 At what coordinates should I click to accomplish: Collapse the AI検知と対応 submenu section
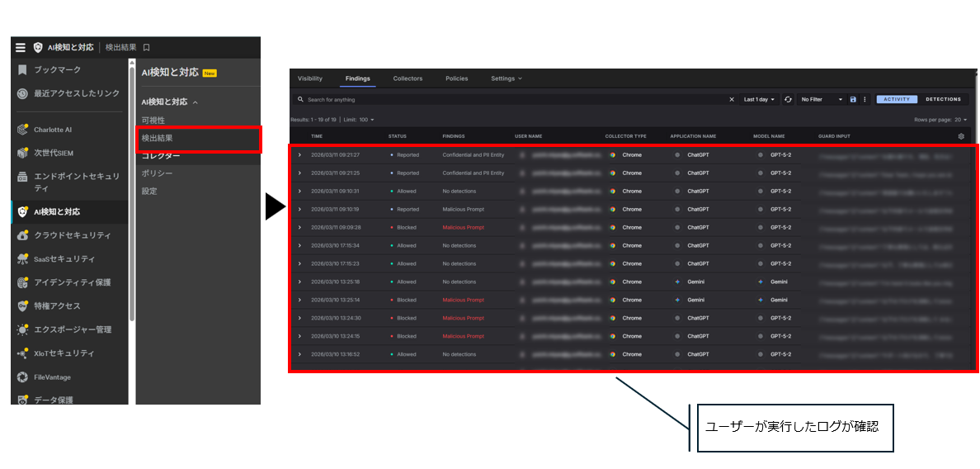coord(196,102)
